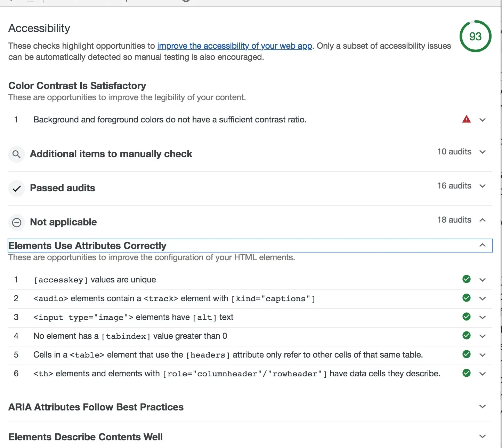Collapse Elements Use Attributes Correctly group

pyautogui.click(x=483, y=245)
